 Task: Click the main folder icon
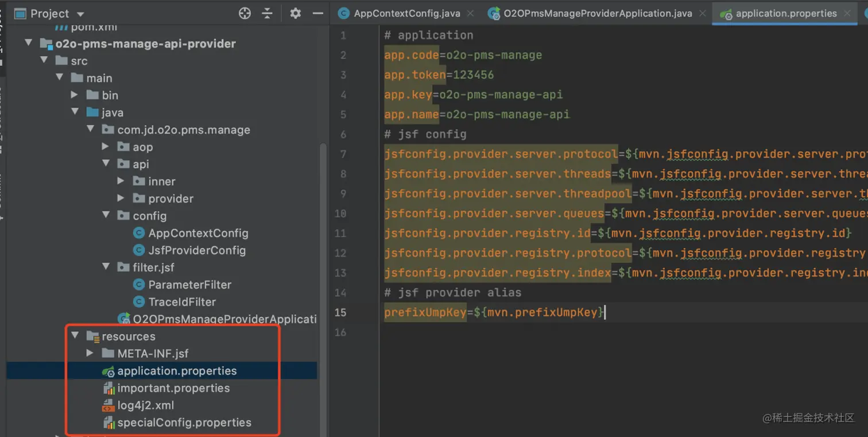tap(77, 78)
